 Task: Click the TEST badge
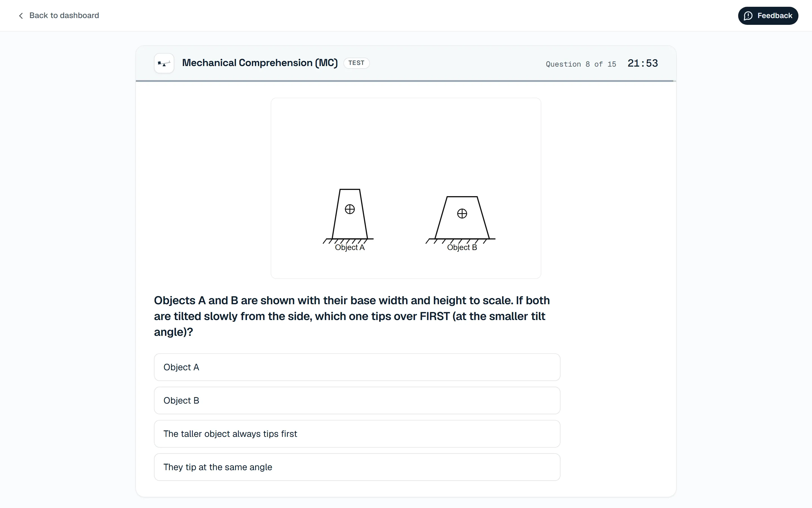point(356,63)
